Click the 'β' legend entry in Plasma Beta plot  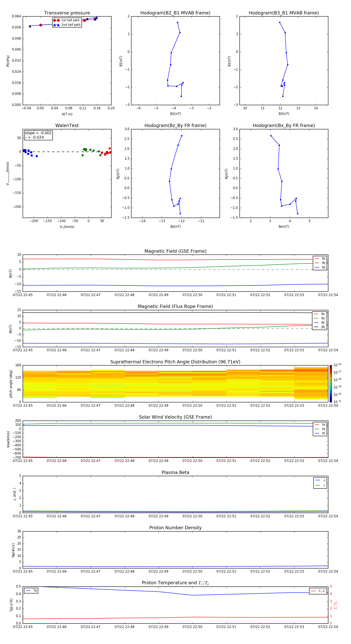coord(320,485)
